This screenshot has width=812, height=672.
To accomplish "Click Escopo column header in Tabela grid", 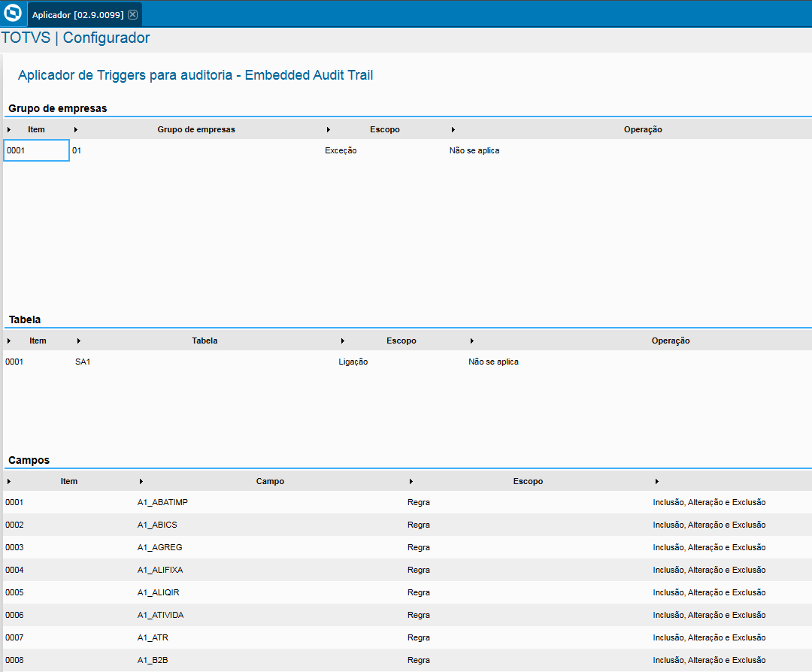I will pos(401,341).
